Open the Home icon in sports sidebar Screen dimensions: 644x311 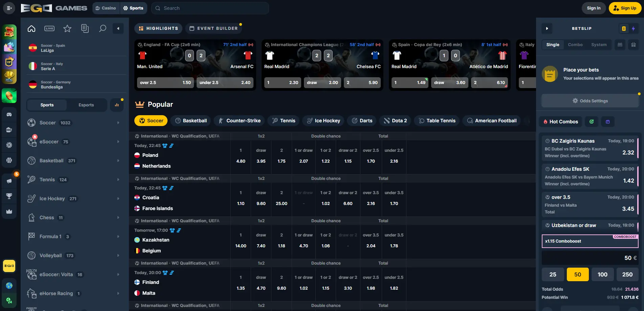pyautogui.click(x=31, y=28)
